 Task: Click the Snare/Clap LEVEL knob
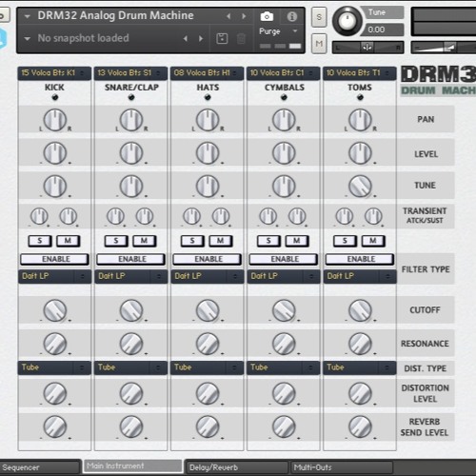pos(131,153)
